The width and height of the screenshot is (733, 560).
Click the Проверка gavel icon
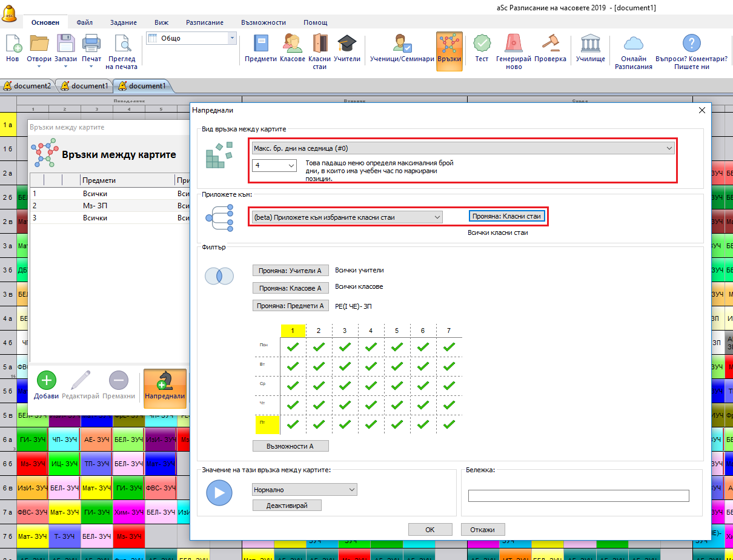(551, 44)
